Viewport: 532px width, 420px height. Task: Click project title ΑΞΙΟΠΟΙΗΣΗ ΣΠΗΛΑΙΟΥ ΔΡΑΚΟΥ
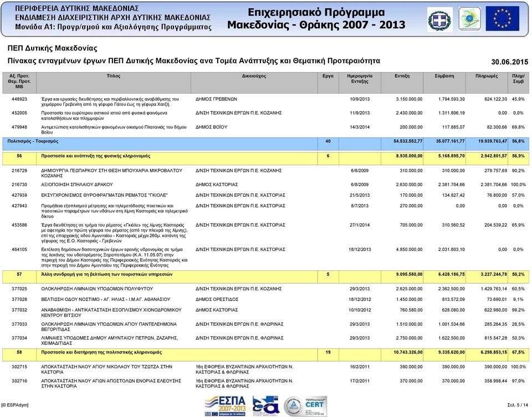77,185
